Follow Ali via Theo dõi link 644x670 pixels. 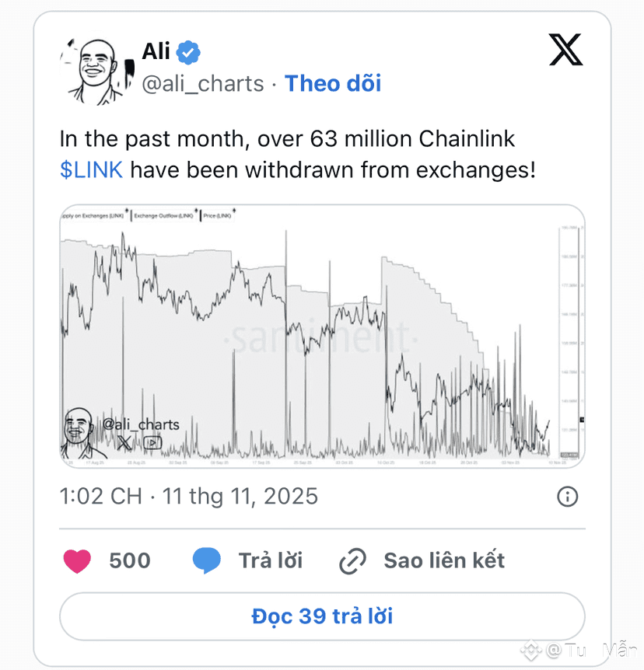(x=333, y=83)
